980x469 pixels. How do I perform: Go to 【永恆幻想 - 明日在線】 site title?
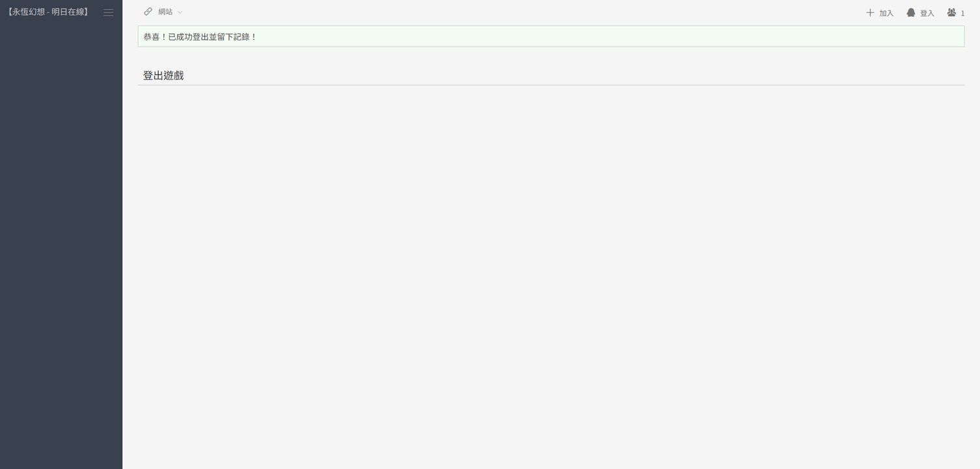tap(48, 12)
